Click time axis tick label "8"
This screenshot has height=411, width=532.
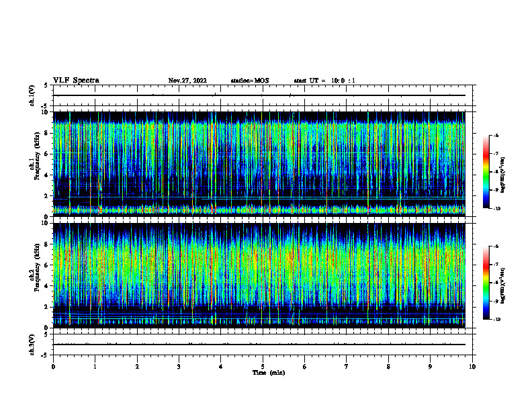(x=388, y=367)
